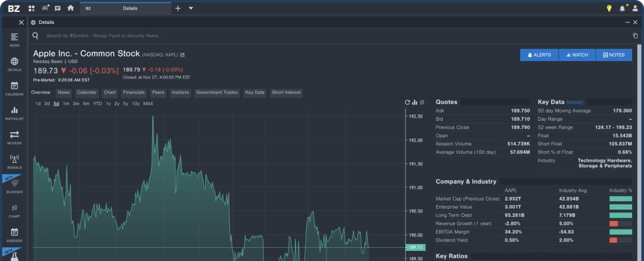Screen dimensions: 644x261
Task: Select the 3m chart range
Action: point(76,104)
